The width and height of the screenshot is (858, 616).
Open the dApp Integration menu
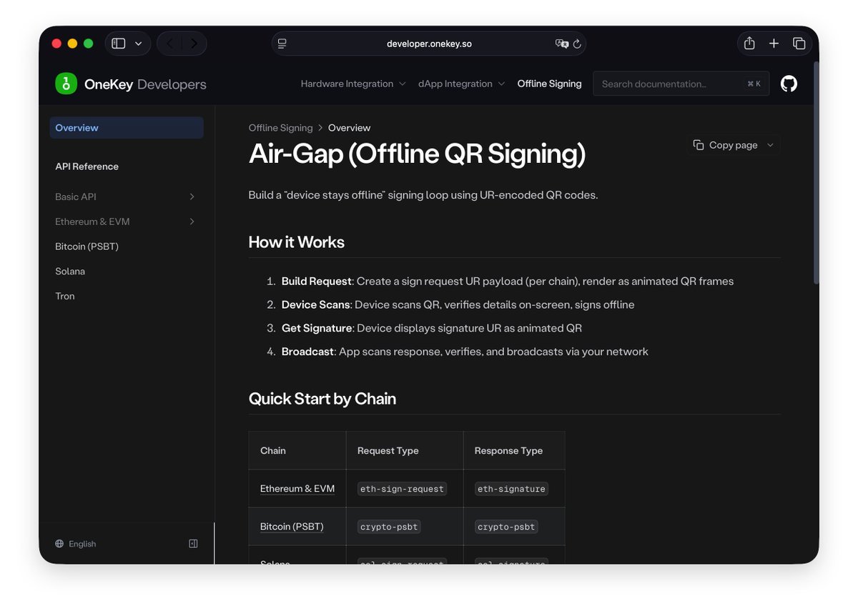(x=462, y=84)
